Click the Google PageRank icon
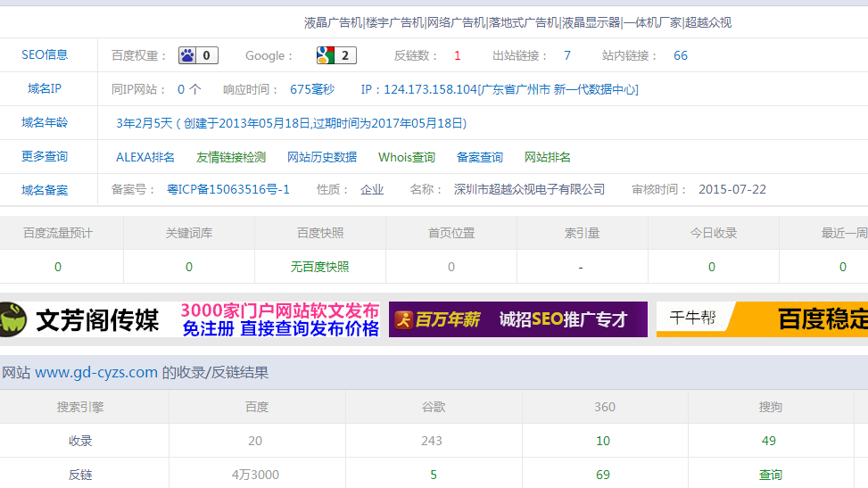This screenshot has width=868, height=488. click(x=336, y=55)
